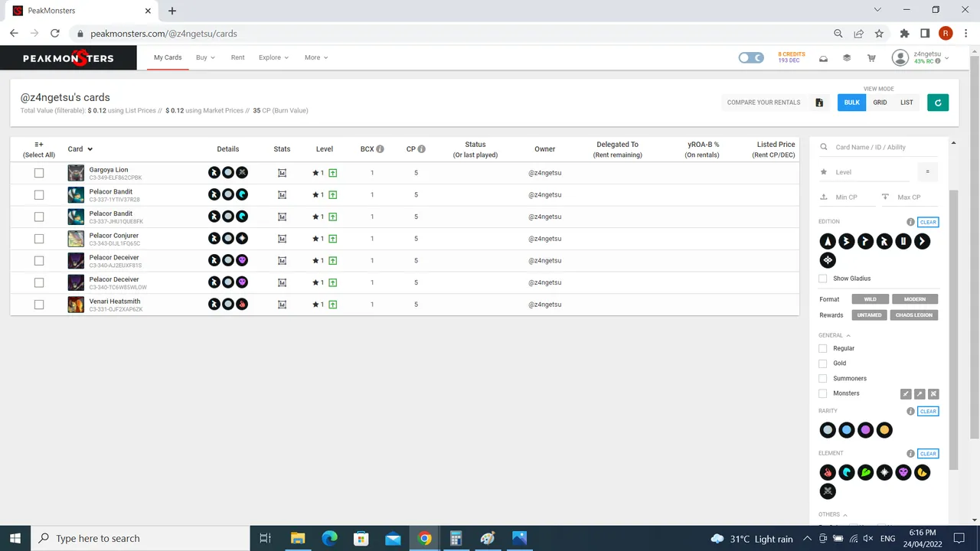Check the Summoners checkbox
The width and height of the screenshot is (980, 551).
[x=823, y=378]
